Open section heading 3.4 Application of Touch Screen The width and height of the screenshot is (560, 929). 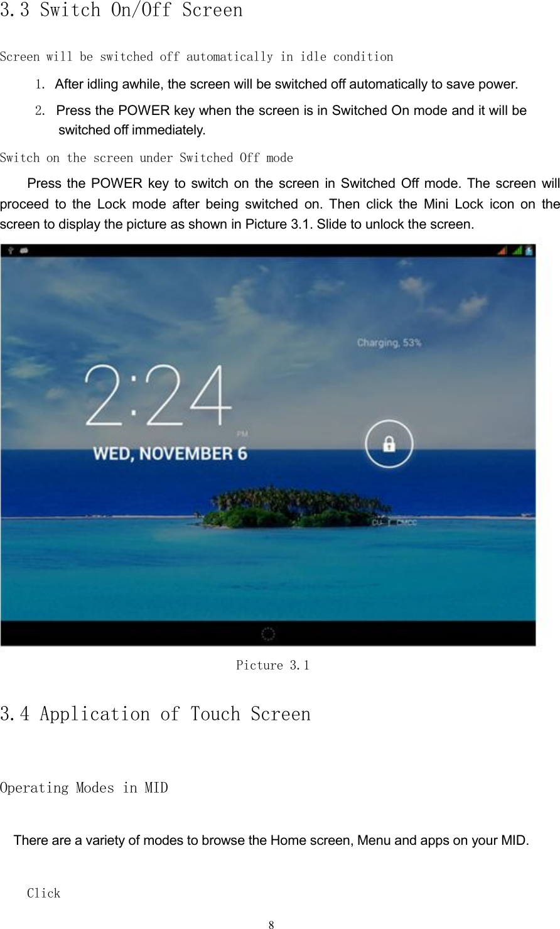pos(156,714)
